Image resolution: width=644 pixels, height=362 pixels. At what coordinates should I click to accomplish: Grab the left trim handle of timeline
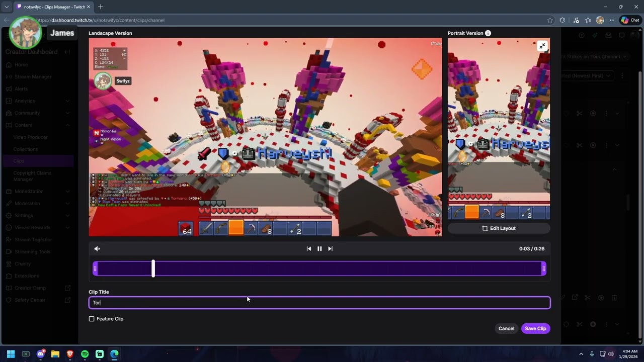tap(95, 268)
